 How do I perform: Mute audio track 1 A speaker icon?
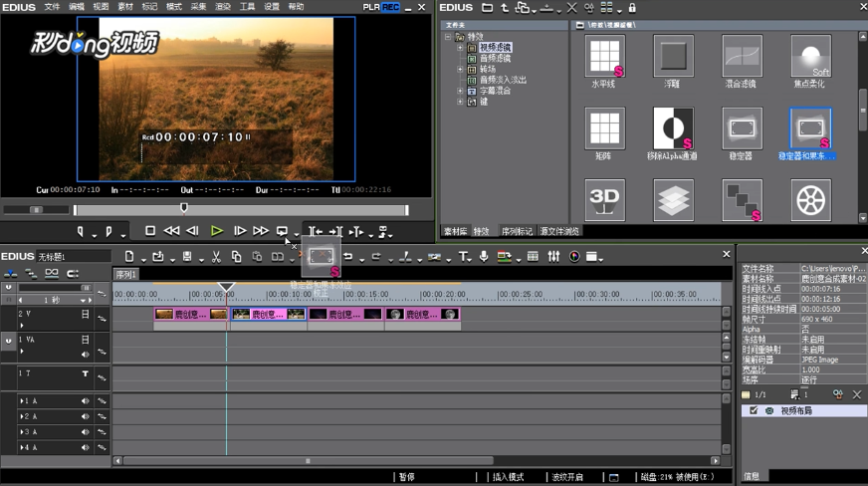[86, 400]
